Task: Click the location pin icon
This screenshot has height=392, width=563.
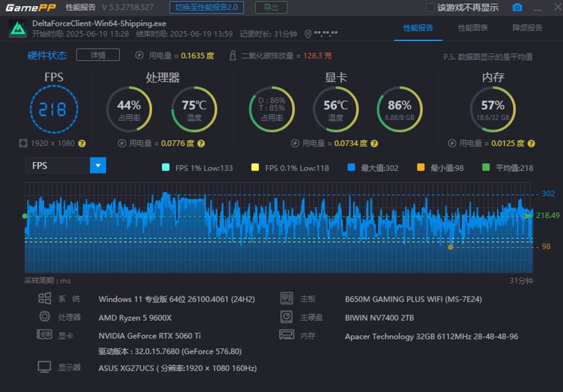Action: 308,34
